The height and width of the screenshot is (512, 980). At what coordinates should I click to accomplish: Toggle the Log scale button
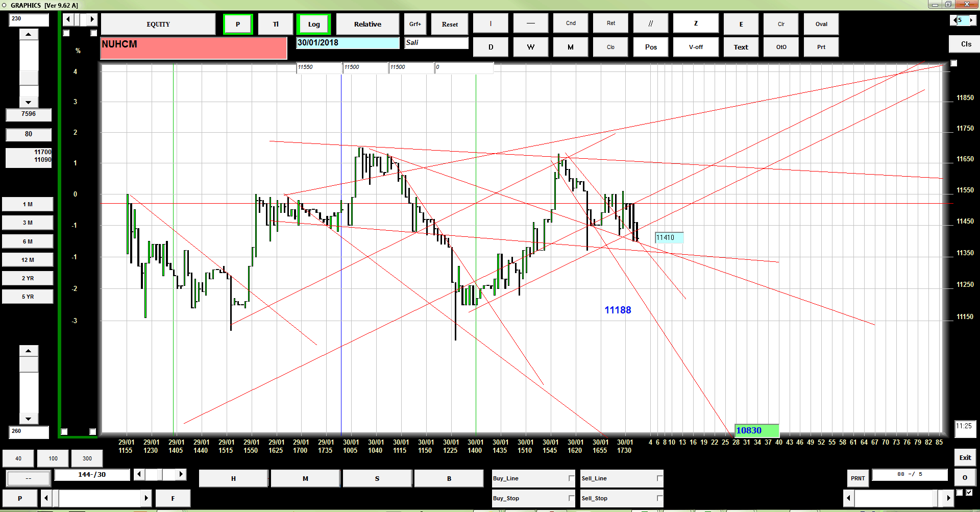pyautogui.click(x=314, y=24)
